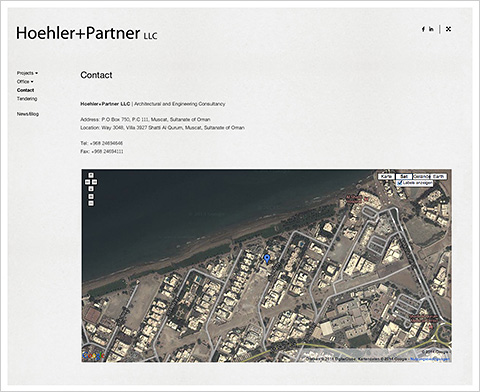Pan the map down with arrow button

tap(91, 189)
